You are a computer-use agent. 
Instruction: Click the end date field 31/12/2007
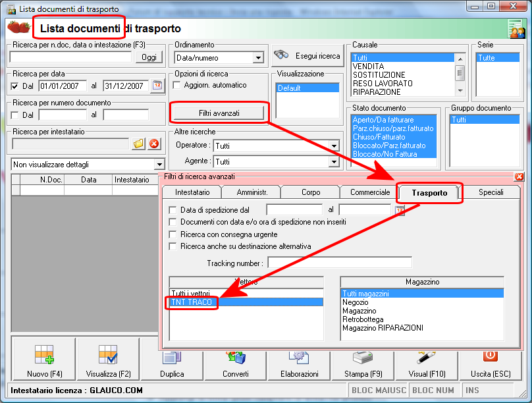126,86
